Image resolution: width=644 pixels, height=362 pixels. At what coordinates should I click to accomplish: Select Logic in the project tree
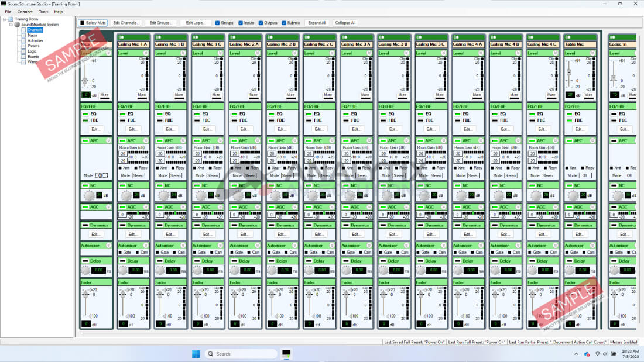point(32,51)
